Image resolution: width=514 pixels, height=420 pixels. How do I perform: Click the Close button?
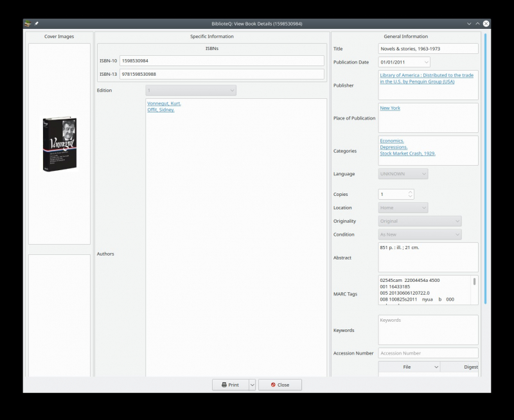click(x=280, y=385)
